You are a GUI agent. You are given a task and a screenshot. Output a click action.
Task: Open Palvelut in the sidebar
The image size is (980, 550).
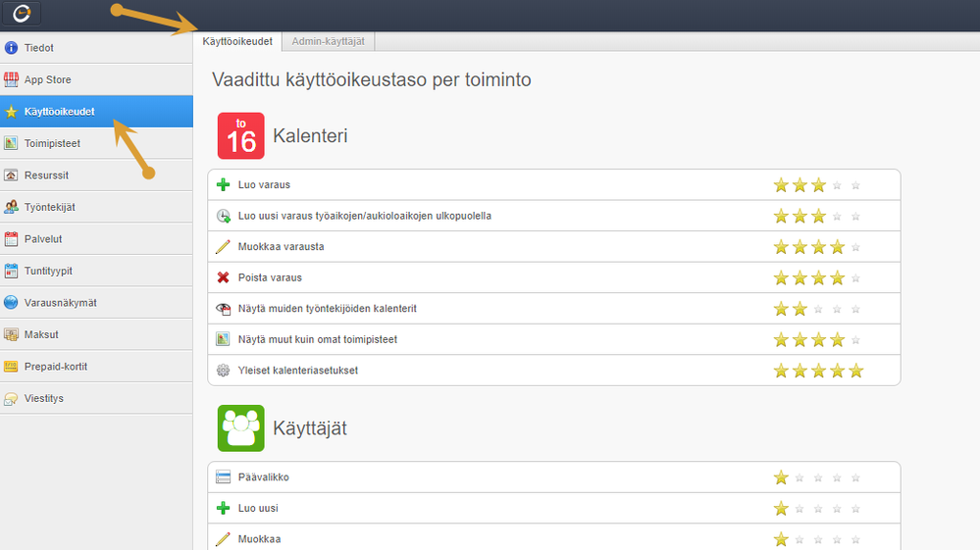(x=43, y=239)
